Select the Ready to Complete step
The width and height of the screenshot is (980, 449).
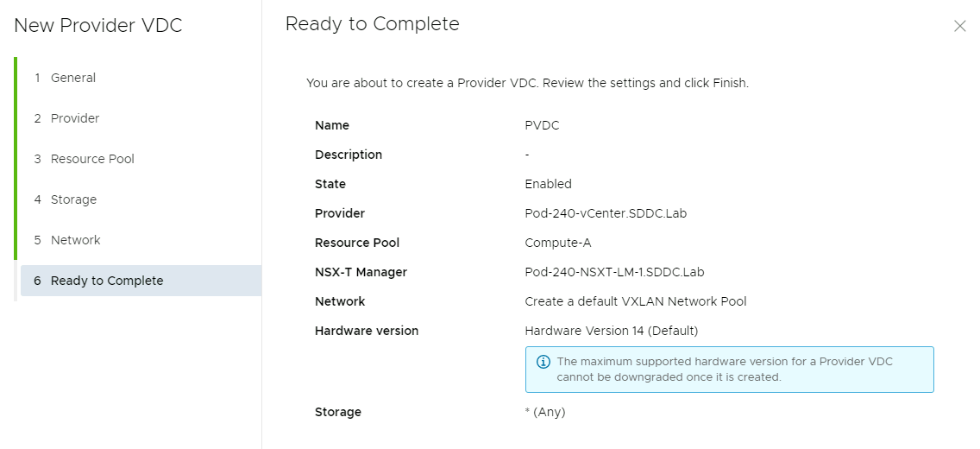tap(107, 281)
